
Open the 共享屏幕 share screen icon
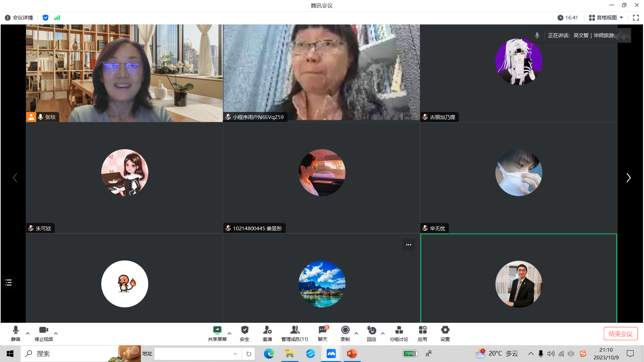217,330
